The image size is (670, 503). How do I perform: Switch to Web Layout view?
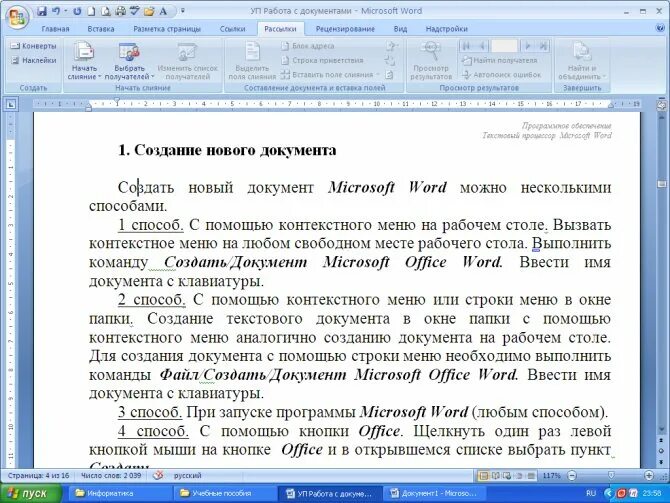point(507,476)
